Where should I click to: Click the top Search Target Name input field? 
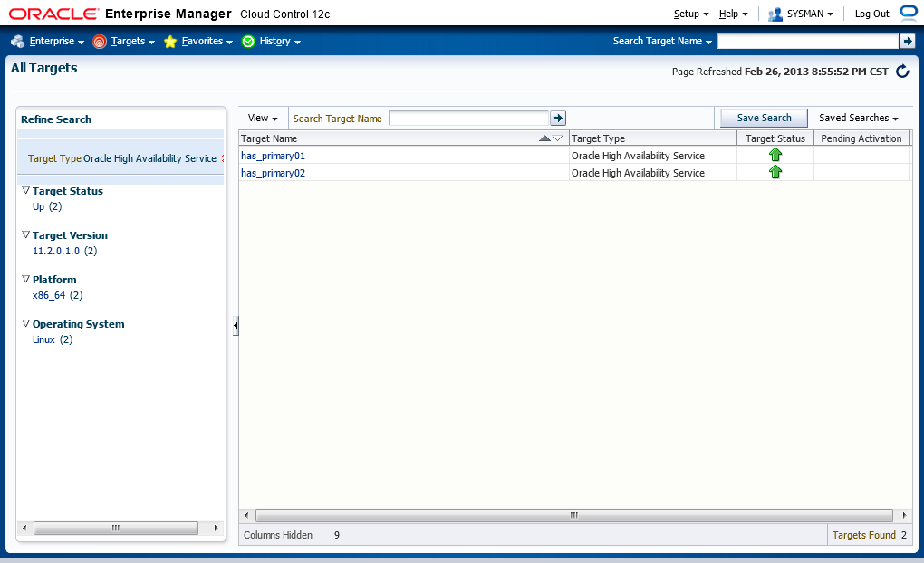point(808,42)
